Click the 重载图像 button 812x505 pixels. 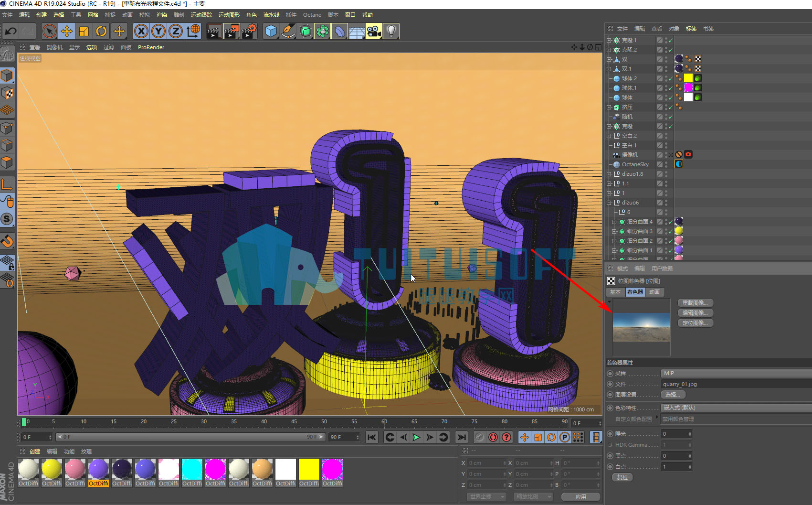pos(695,303)
